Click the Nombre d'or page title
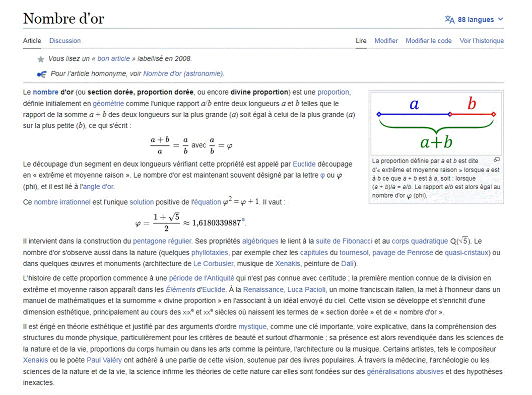 pos(63,19)
